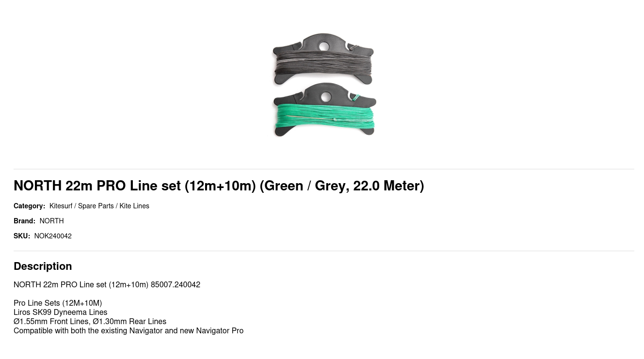Screen dimensions: 644x359
Task: Click the SKU label
Action: (22, 236)
